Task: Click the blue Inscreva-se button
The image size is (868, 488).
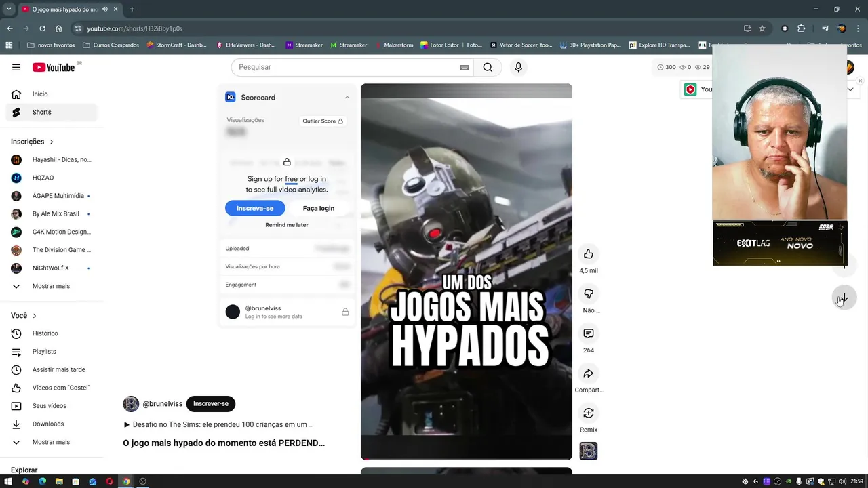Action: coord(255,208)
